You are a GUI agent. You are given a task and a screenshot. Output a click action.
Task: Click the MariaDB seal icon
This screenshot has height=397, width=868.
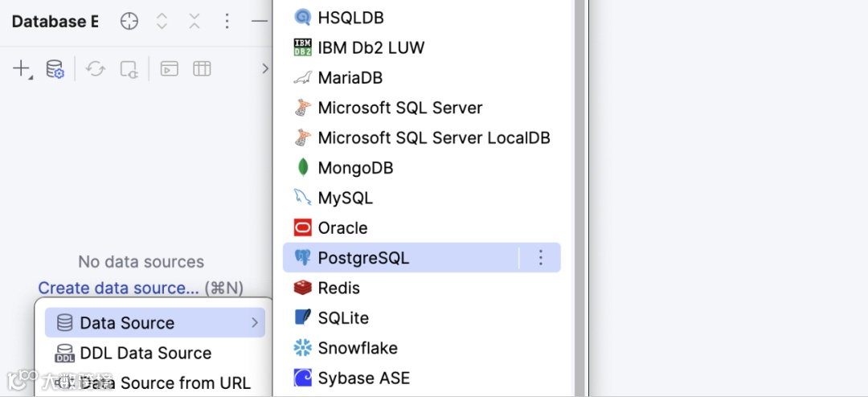[303, 78]
